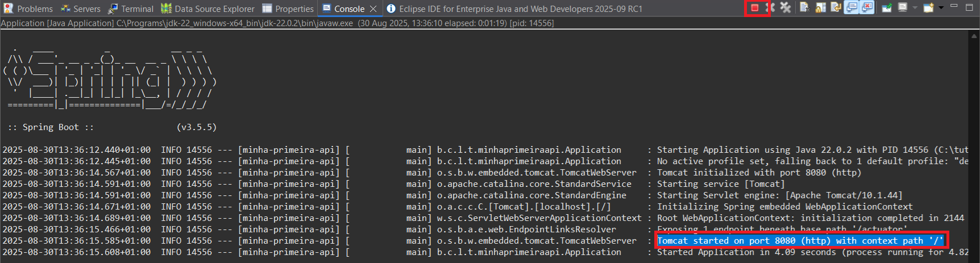Open the Servers tab
Screen dimensions: 980x263
click(81, 9)
